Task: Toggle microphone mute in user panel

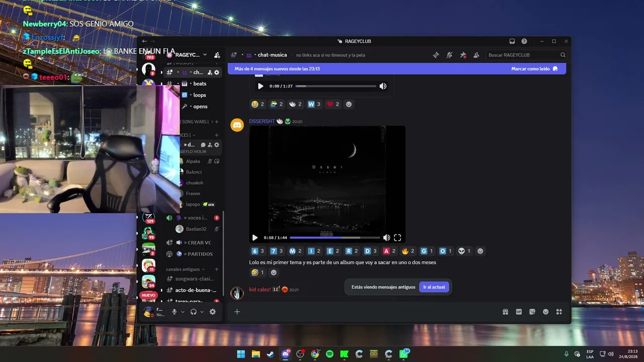Action: 174,312
